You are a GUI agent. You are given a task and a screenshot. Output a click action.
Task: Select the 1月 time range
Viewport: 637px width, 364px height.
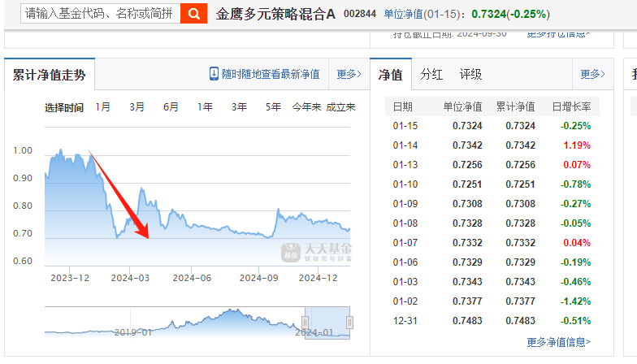(x=102, y=107)
